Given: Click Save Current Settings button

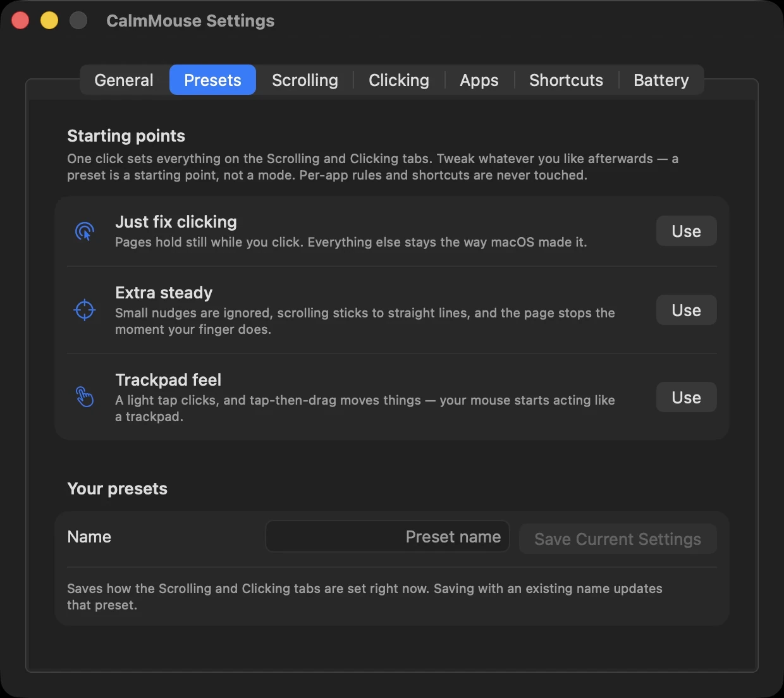Looking at the screenshot, I should click(x=618, y=539).
